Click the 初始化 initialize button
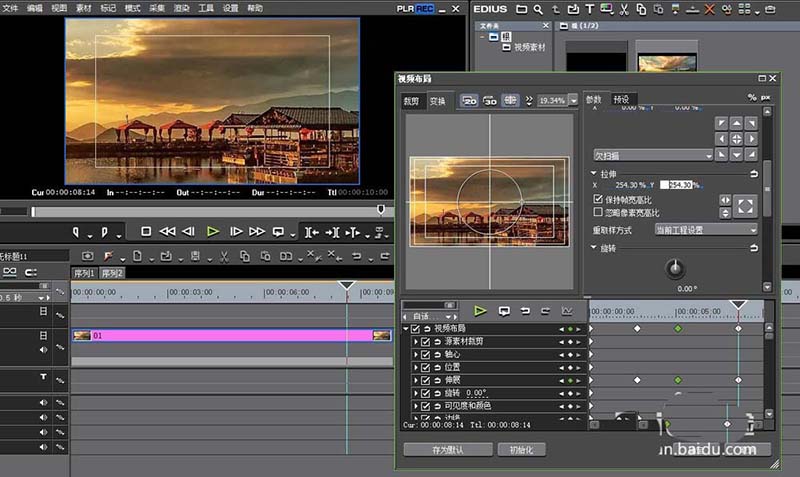Screen dimensions: 800x477 (521, 450)
